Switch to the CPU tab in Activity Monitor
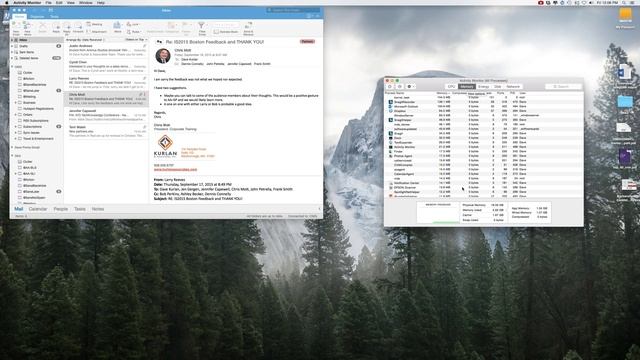640x360 pixels. point(451,87)
